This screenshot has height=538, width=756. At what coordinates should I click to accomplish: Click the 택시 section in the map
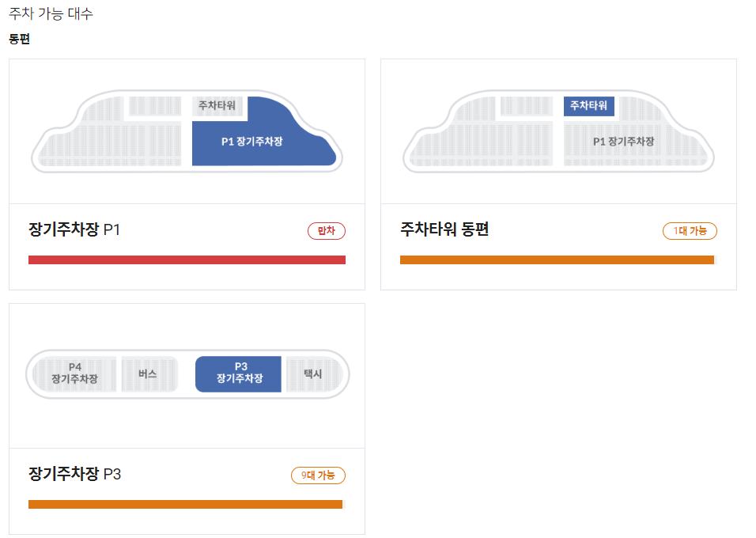click(313, 374)
